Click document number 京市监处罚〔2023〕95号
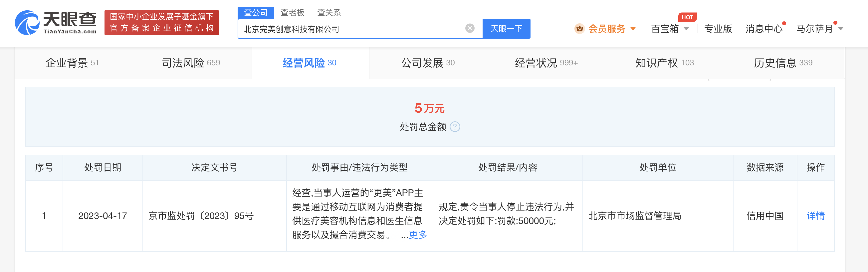The height and width of the screenshot is (272, 868). (201, 216)
